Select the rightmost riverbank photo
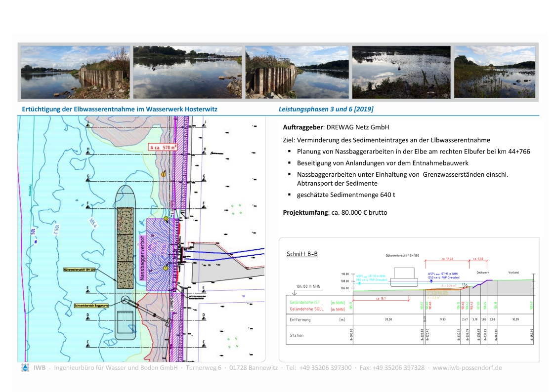The image size is (555, 392). coord(494,72)
